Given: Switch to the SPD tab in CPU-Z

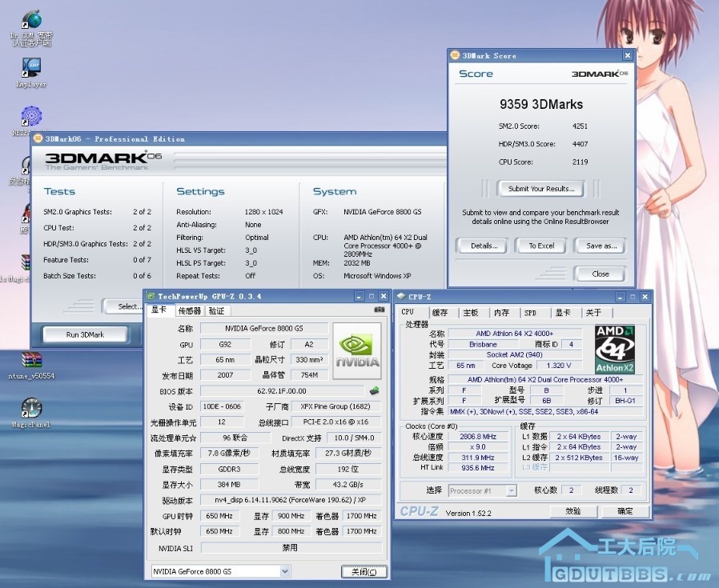Looking at the screenshot, I should (530, 313).
